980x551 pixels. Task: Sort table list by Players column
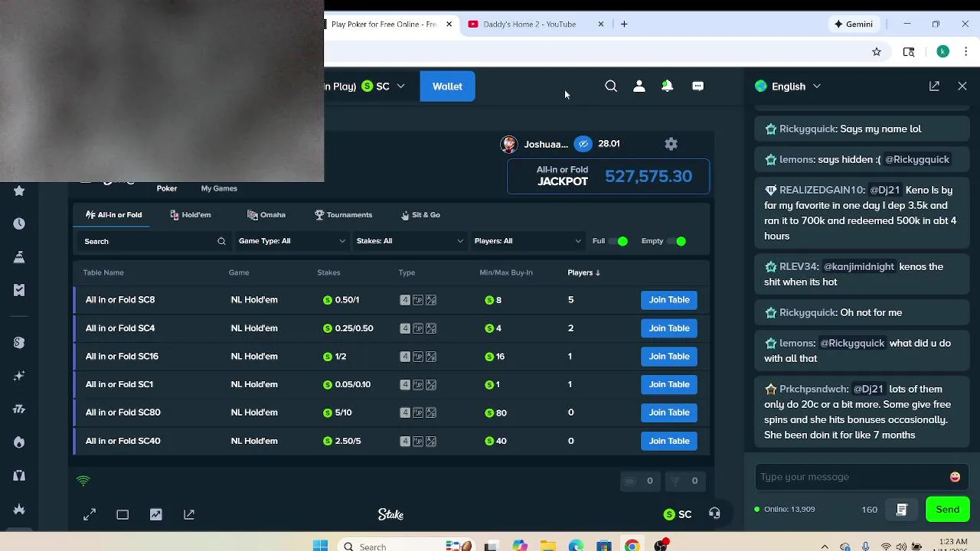click(584, 272)
